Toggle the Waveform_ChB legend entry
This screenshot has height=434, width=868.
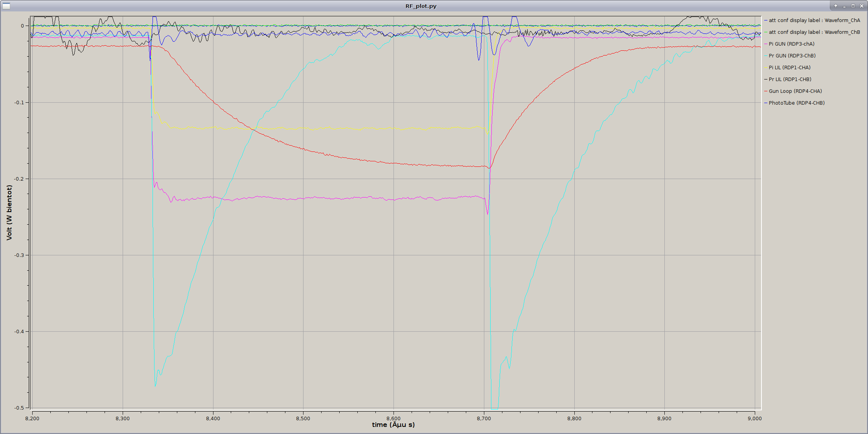(x=814, y=32)
